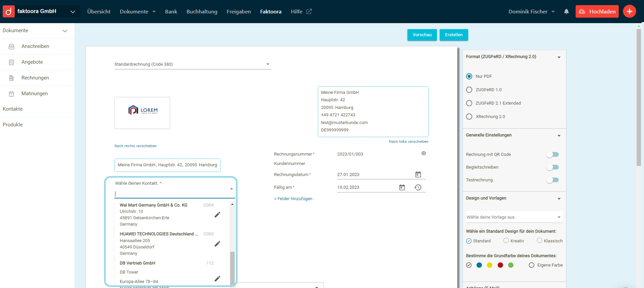Click the notification bell icon
Screen dimensions: 644x288
[566, 11]
